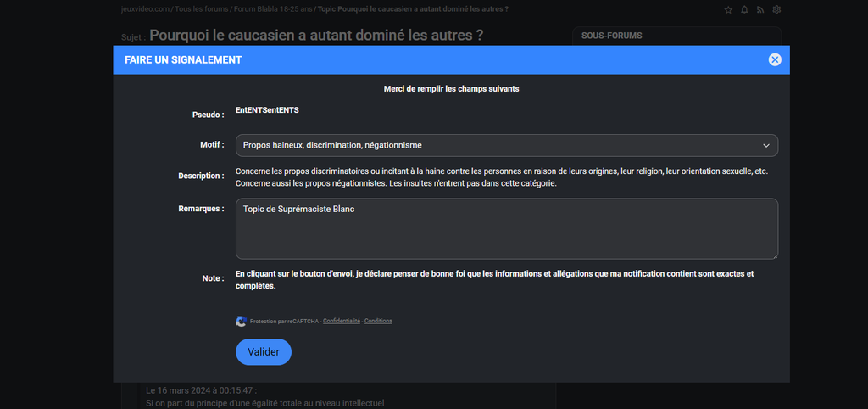Click the bell notification icon

click(744, 9)
